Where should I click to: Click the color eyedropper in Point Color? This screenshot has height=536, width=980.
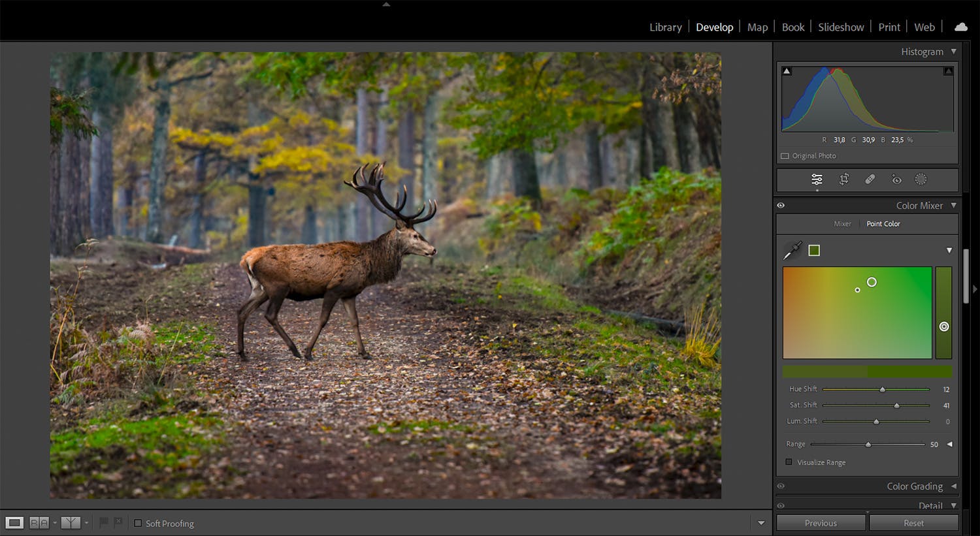click(791, 249)
